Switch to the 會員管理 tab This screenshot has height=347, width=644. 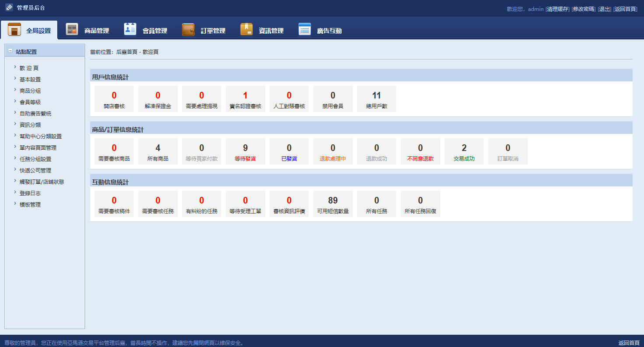(x=154, y=31)
